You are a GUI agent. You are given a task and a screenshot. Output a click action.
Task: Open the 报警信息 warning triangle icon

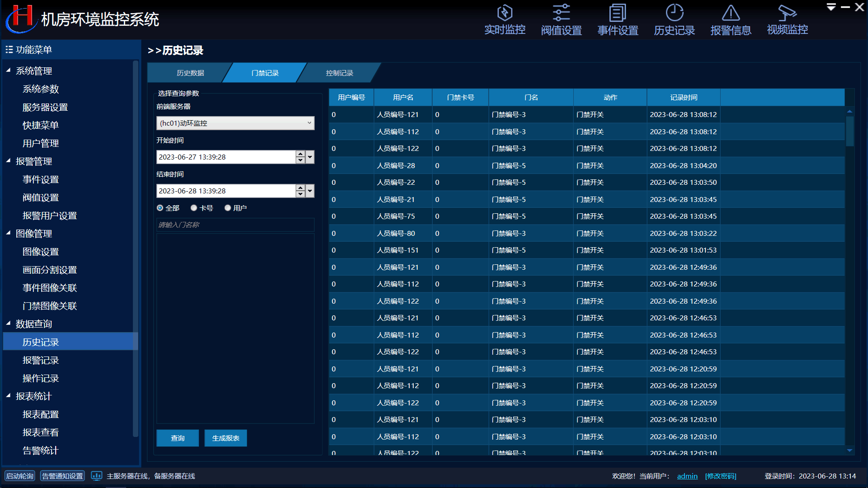[731, 13]
